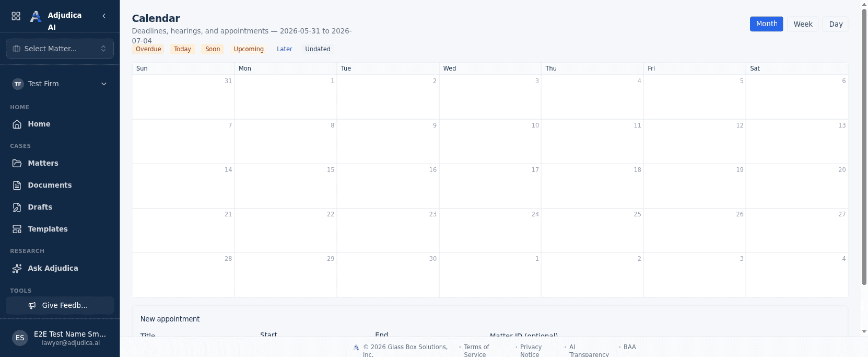The image size is (868, 357).
Task: Click the New appointment heading
Action: pos(170,319)
